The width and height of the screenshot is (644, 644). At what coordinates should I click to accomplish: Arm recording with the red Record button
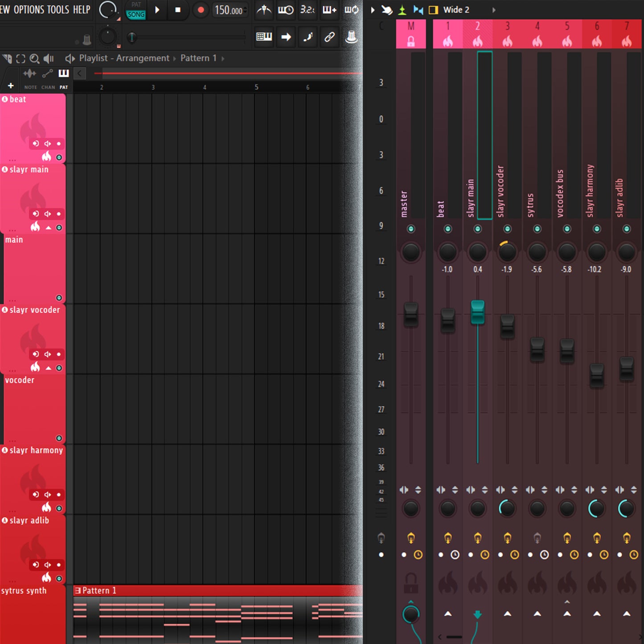tap(201, 10)
